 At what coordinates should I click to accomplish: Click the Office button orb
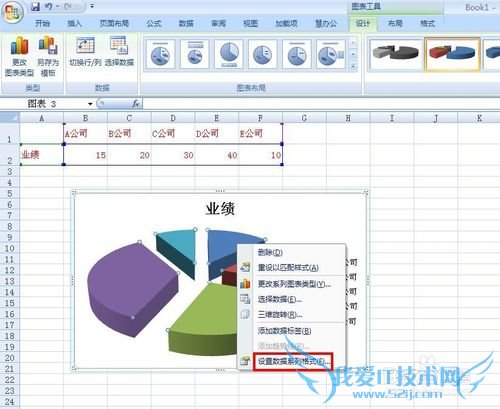pyautogui.click(x=13, y=12)
